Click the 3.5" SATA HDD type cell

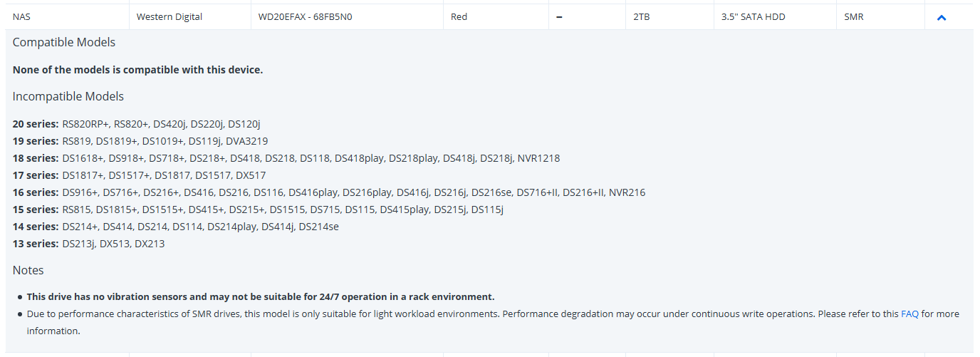pyautogui.click(x=754, y=16)
